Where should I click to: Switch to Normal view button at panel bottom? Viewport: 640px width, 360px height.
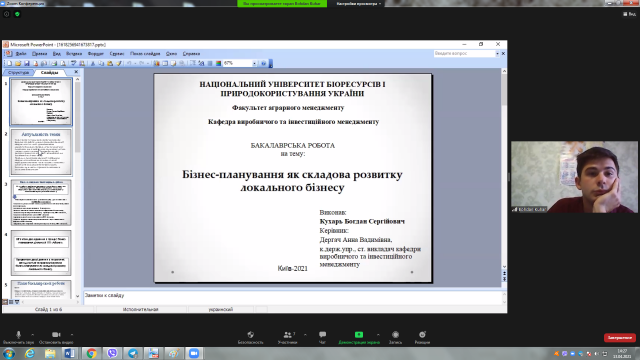tap(5, 302)
